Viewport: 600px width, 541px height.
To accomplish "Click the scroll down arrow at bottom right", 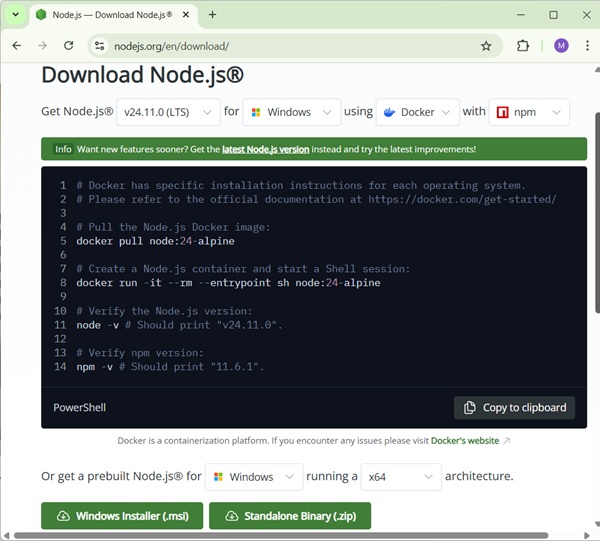I will [x=597, y=524].
